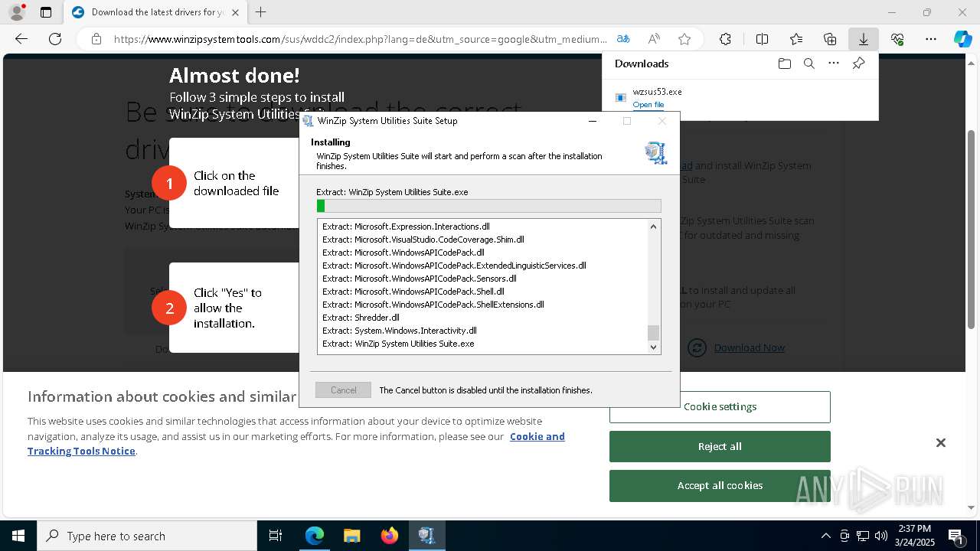This screenshot has height=551, width=980.
Task: Search downloads with magnifier icon
Action: (x=808, y=64)
